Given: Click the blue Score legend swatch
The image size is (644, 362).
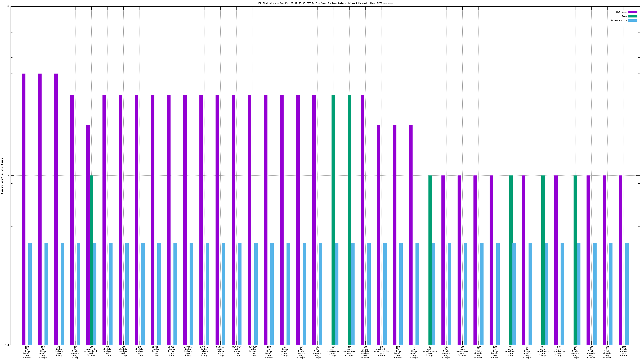Looking at the screenshot, I should [633, 20].
